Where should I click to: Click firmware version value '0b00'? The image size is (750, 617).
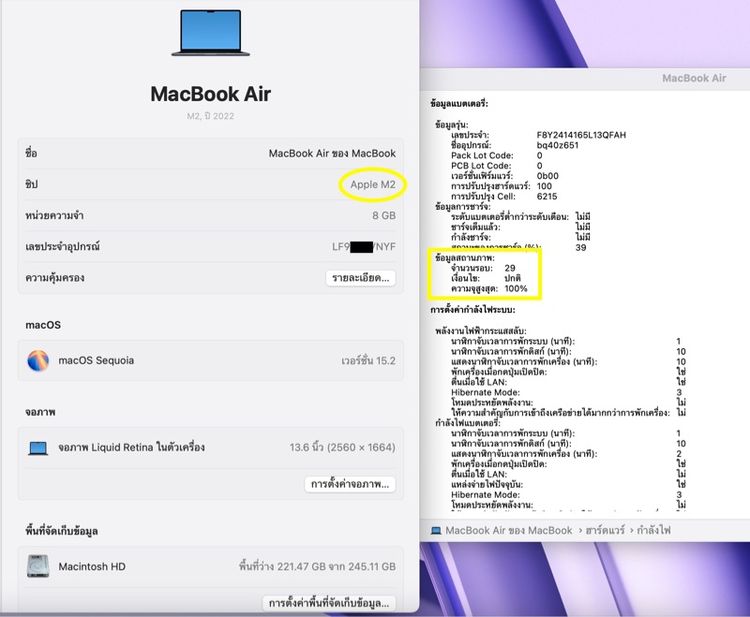coord(548,176)
